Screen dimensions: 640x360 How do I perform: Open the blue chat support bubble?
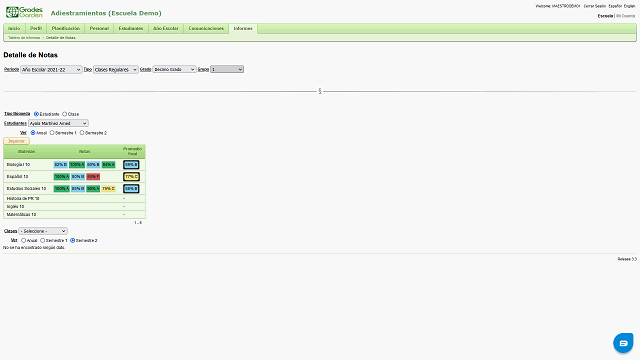click(x=623, y=343)
